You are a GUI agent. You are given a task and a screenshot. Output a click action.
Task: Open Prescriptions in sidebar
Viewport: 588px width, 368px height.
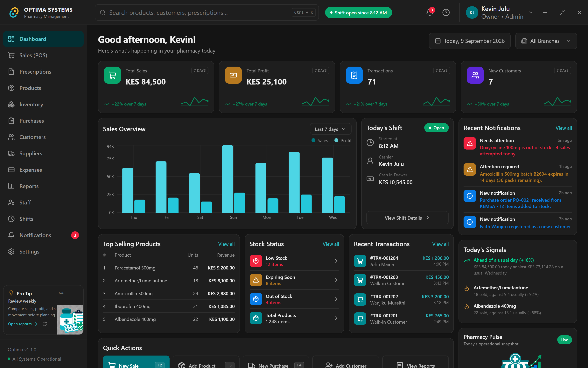43,72
